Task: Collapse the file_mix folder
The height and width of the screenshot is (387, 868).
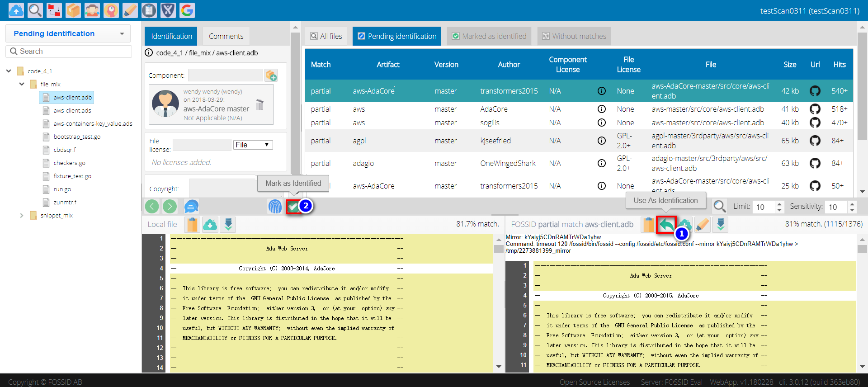Action: [x=22, y=84]
